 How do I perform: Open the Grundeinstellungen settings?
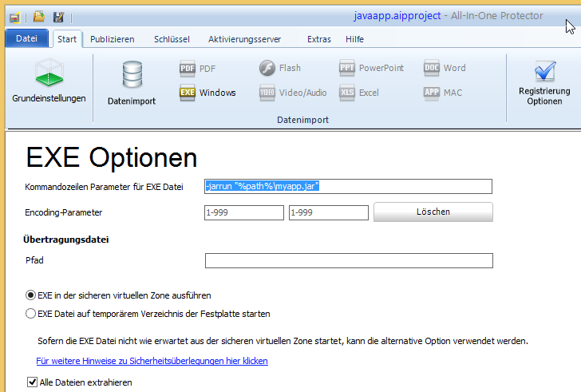(x=49, y=82)
